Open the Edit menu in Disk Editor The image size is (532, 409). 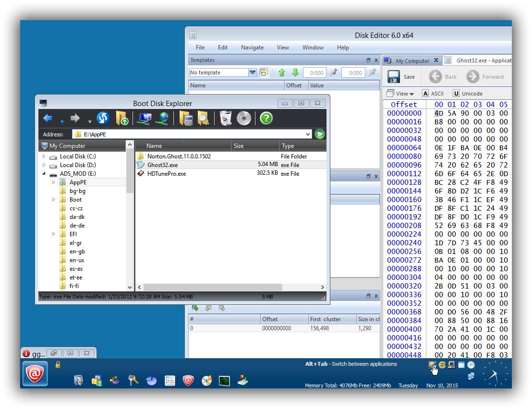[x=223, y=48]
